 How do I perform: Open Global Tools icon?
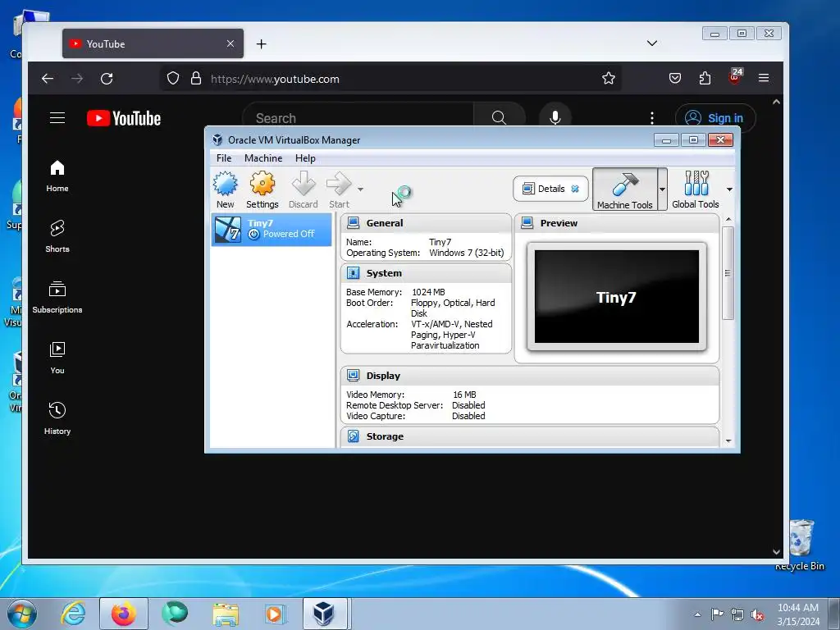pos(696,189)
